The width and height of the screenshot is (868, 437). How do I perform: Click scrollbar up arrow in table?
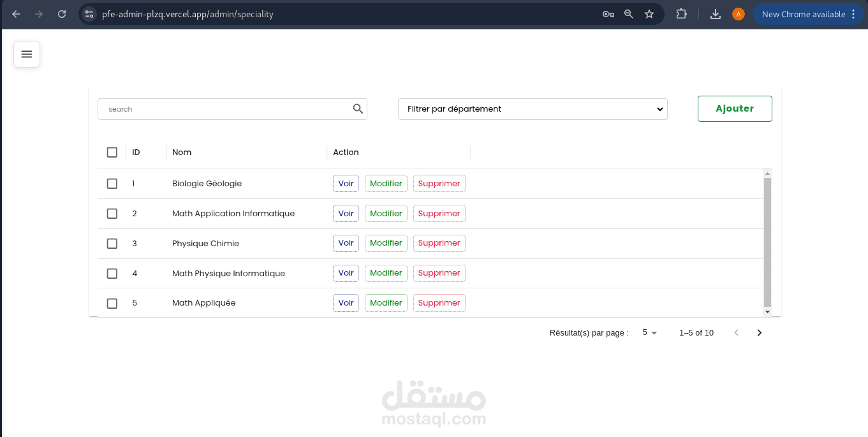[x=767, y=173]
